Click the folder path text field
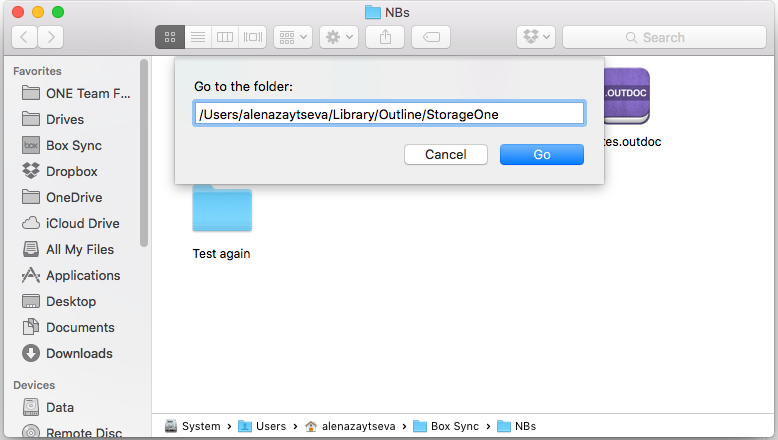The height and width of the screenshot is (440, 778). point(389,114)
